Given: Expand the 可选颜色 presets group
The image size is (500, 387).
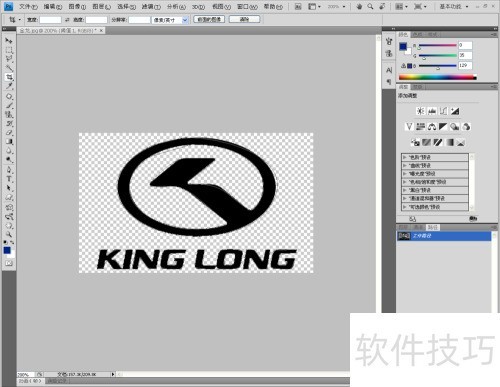Looking at the screenshot, I should (x=405, y=207).
